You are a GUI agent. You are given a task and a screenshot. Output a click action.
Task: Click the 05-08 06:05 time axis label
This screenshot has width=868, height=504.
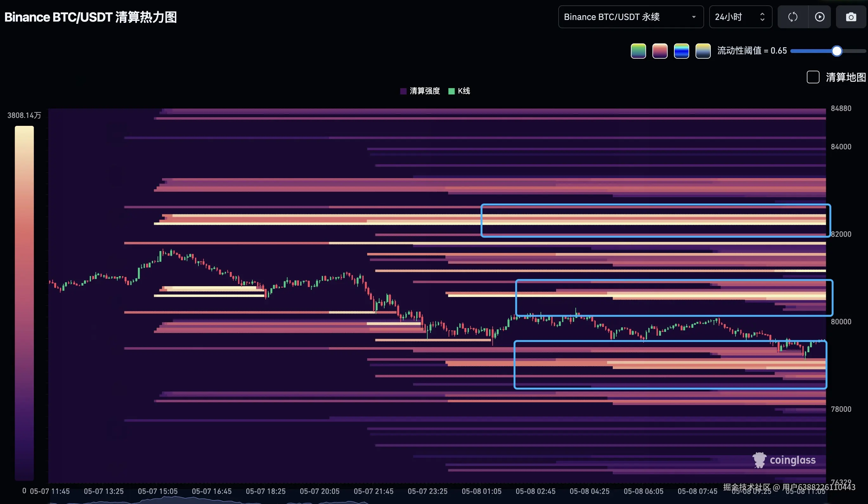click(x=644, y=491)
